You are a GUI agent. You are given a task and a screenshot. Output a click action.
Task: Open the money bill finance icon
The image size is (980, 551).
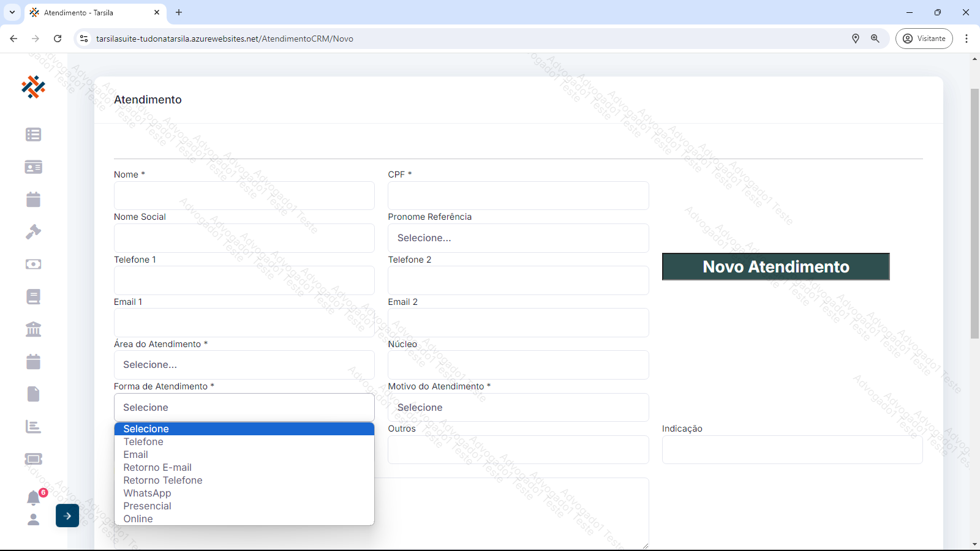33,264
